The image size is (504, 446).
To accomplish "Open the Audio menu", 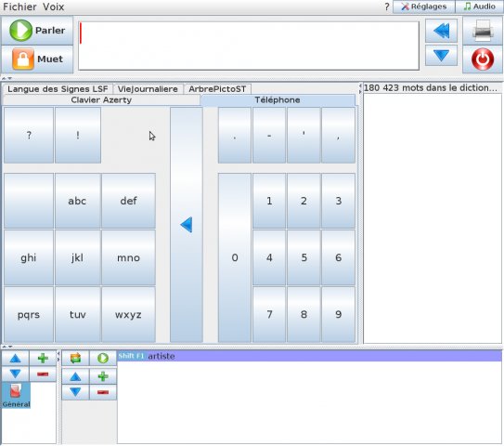I will point(479,7).
